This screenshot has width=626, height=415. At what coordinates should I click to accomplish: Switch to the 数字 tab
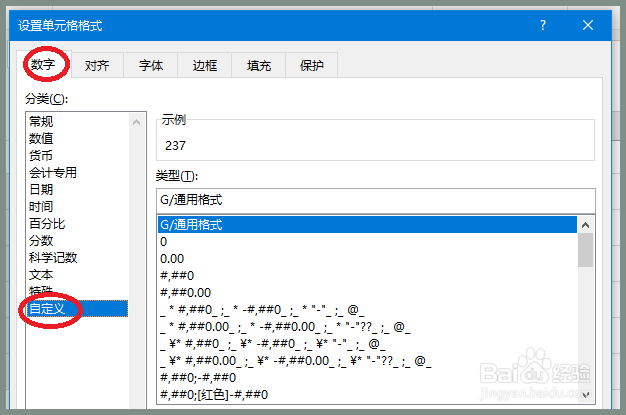tap(44, 64)
